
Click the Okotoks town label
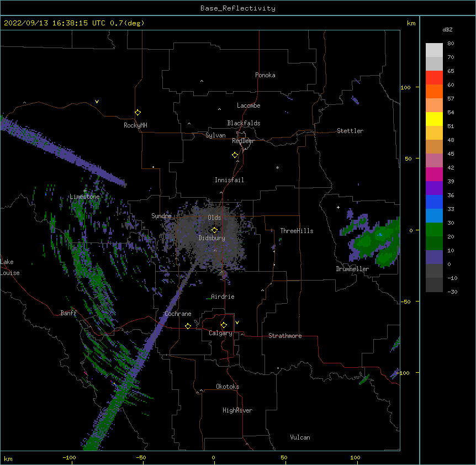pos(228,387)
